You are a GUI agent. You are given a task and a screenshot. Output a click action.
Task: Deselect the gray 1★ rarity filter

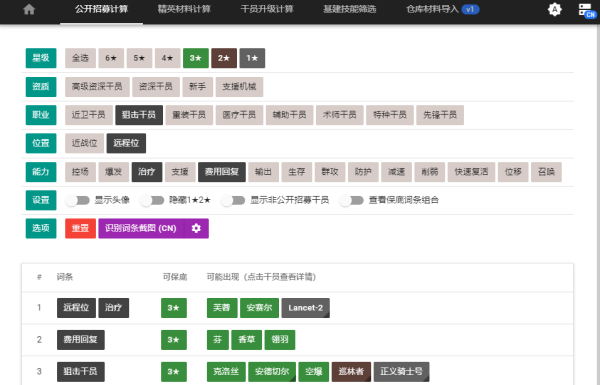(x=252, y=58)
